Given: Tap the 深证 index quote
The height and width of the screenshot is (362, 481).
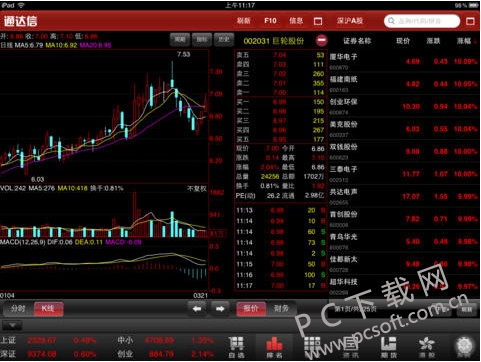Looking at the screenshot, I should [x=49, y=354].
